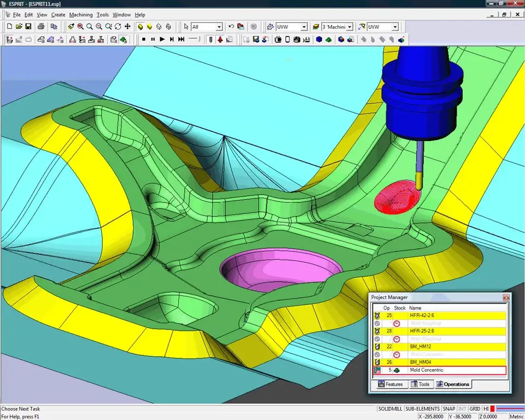Save the file with the floppy disk icon
The width and height of the screenshot is (525, 420).
28,26
